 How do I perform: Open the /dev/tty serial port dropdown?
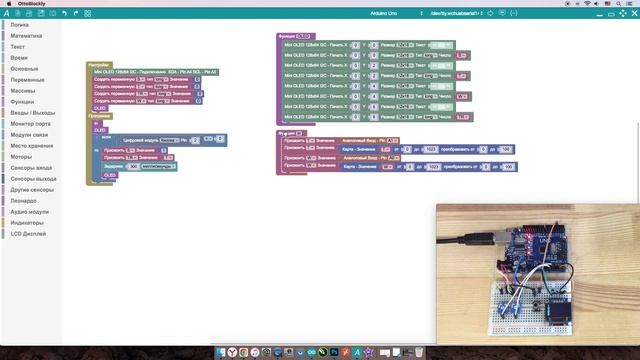[x=456, y=13]
